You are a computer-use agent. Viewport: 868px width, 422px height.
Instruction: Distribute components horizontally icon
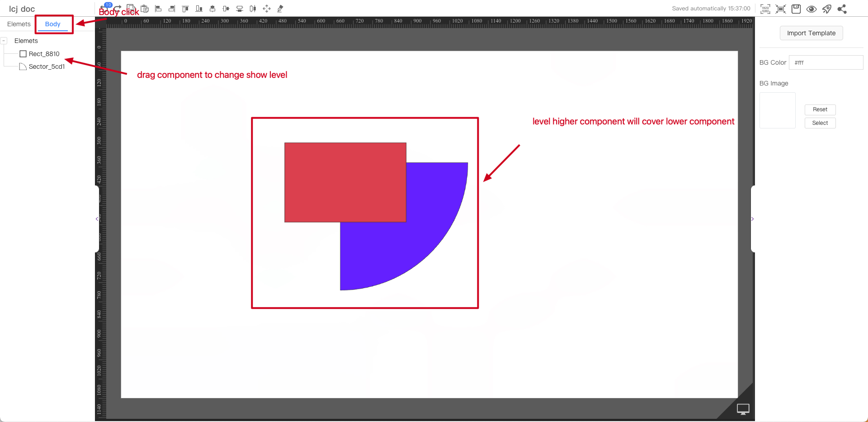[x=253, y=9]
